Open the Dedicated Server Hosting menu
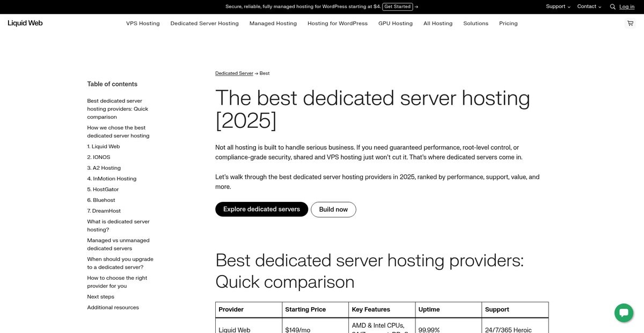The image size is (644, 333). click(204, 24)
